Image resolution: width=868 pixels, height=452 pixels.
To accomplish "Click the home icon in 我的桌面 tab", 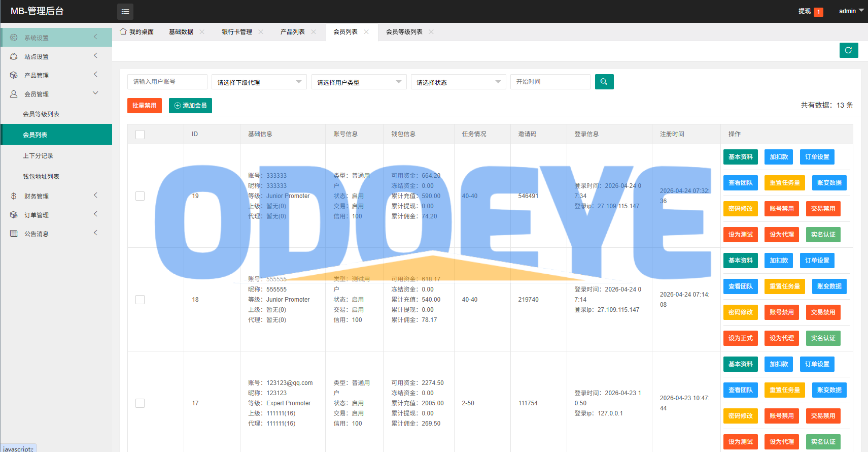I will tap(123, 31).
